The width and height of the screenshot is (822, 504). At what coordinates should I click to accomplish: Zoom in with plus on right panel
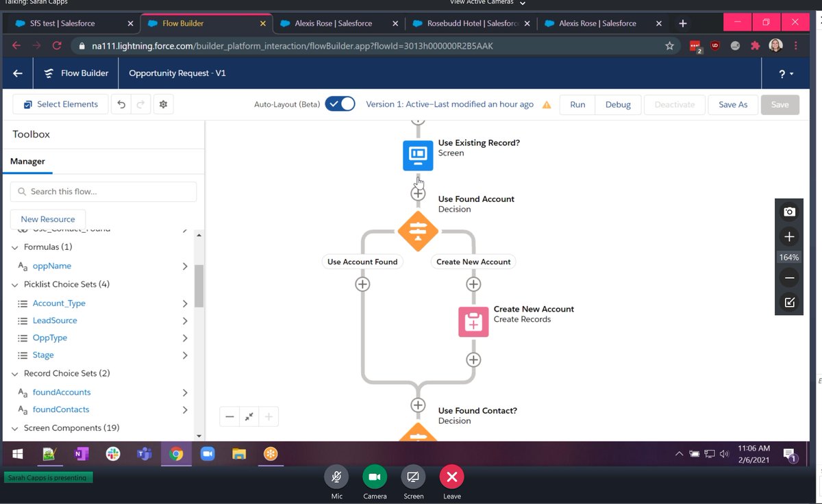[789, 237]
